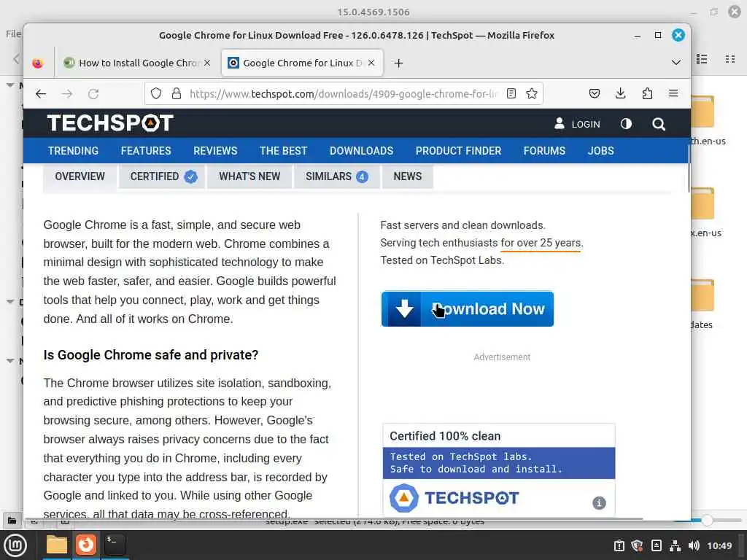
Task: Close the 'How to Install Google Chrome' tab
Action: (207, 63)
